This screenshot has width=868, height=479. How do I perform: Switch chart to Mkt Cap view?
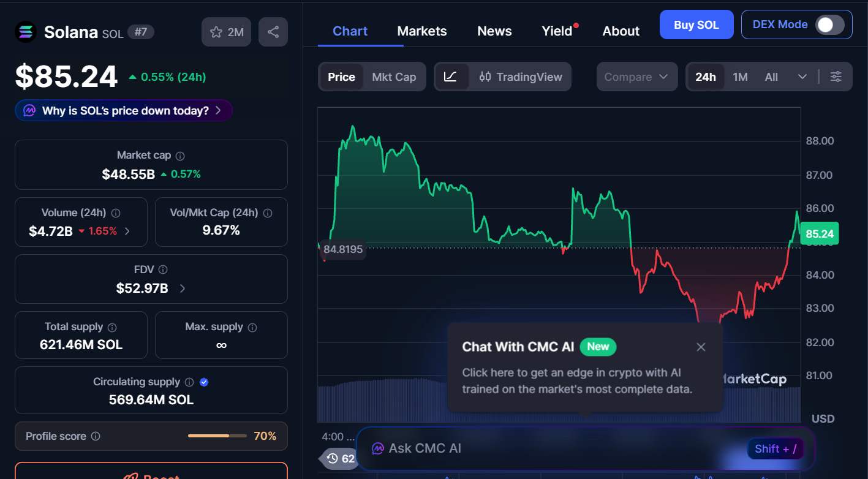[x=394, y=77]
